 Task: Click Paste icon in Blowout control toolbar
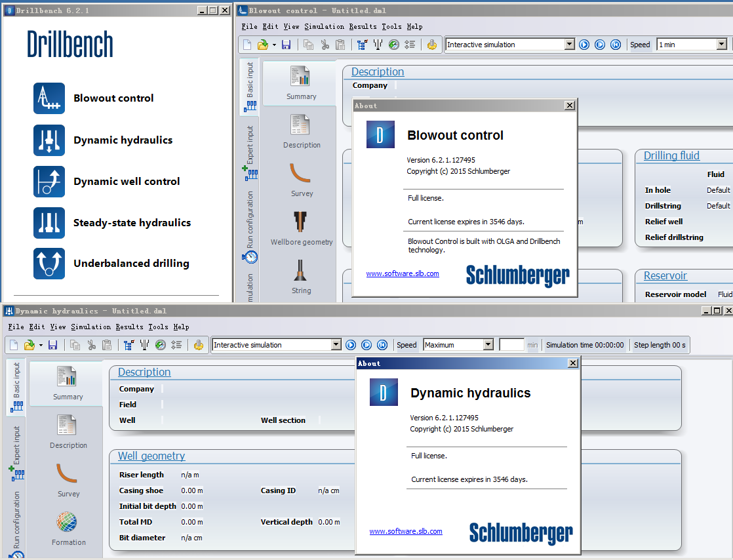340,45
